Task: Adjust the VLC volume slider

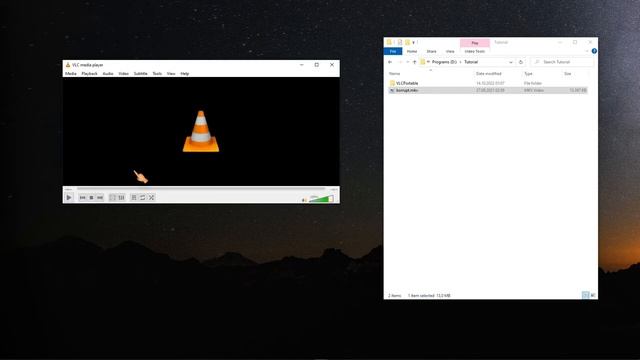Action: (x=321, y=199)
